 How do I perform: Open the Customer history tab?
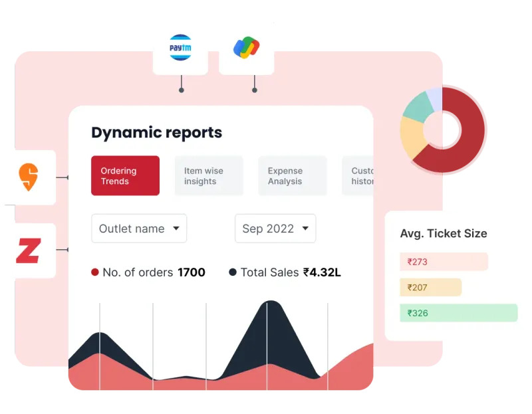pyautogui.click(x=359, y=176)
